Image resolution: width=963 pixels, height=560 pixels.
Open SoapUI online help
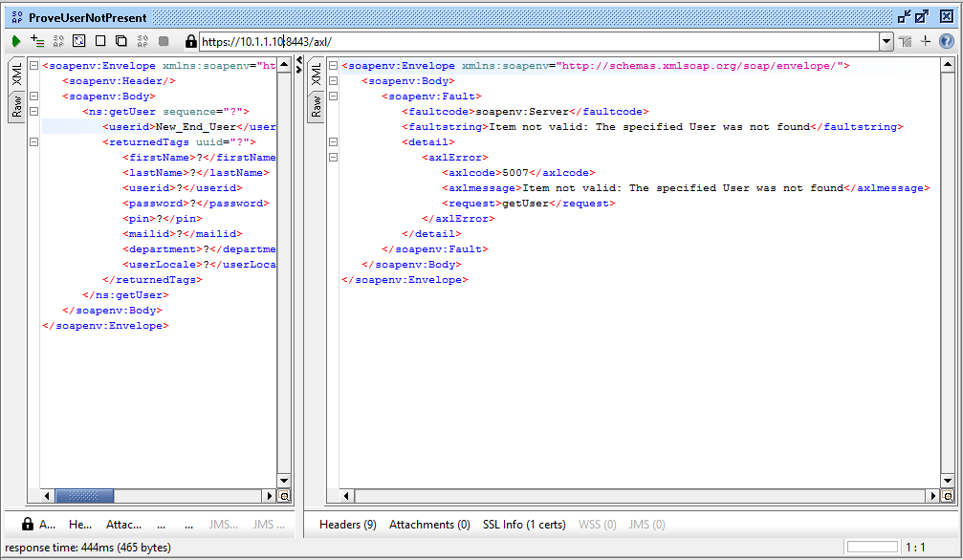coord(947,41)
